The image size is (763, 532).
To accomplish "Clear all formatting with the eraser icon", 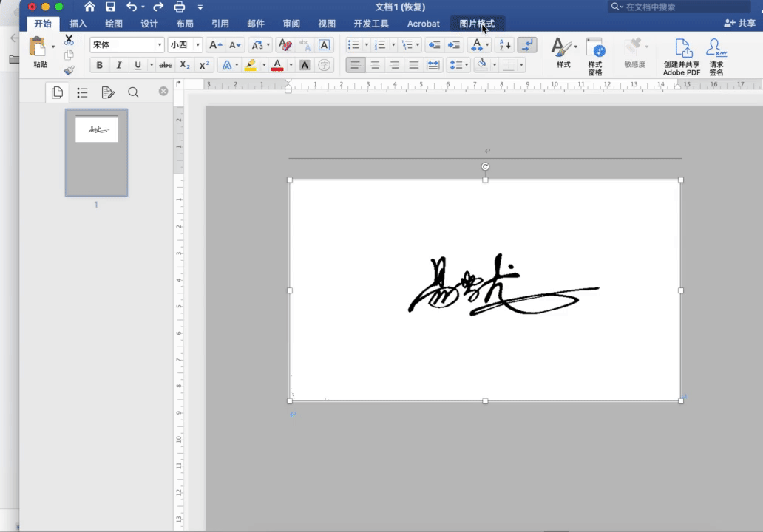I will (x=285, y=45).
